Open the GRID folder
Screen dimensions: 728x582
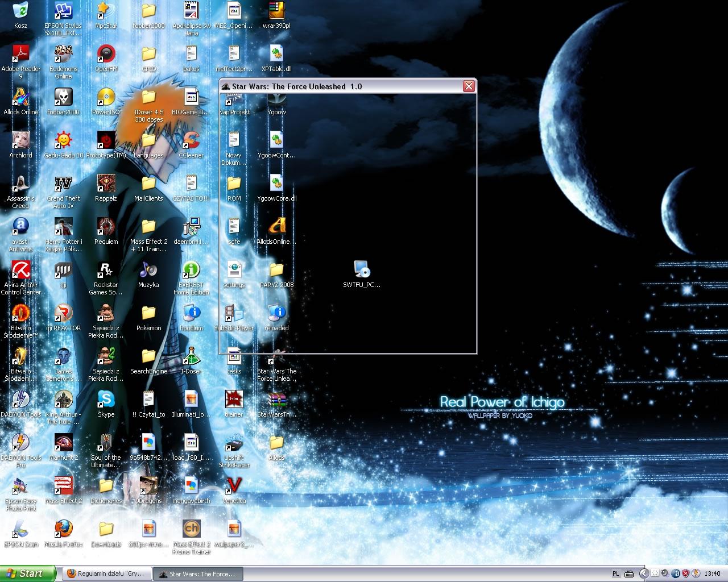pos(148,59)
